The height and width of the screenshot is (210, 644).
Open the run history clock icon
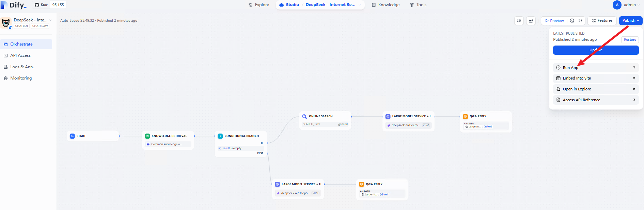572,21
